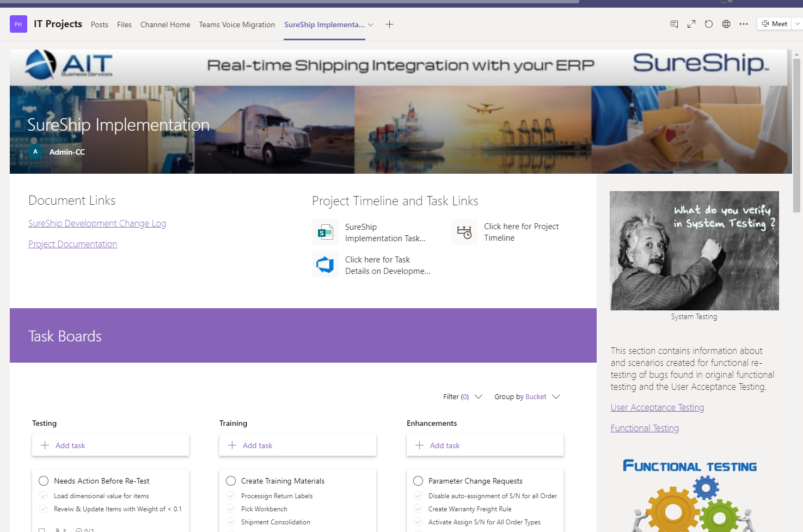803x532 pixels.
Task: Check off Shipment Consolidation checklist item
Action: pyautogui.click(x=231, y=522)
